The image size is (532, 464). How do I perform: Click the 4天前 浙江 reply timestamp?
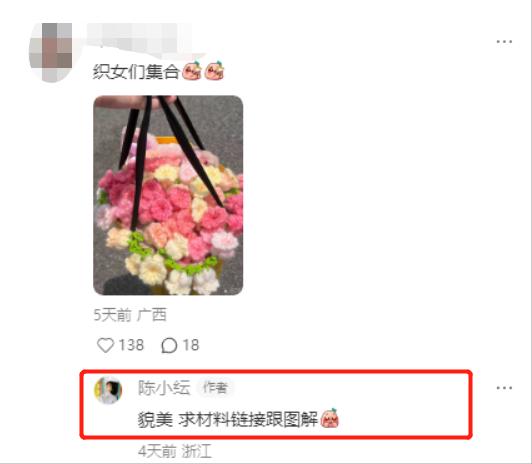pos(175,451)
